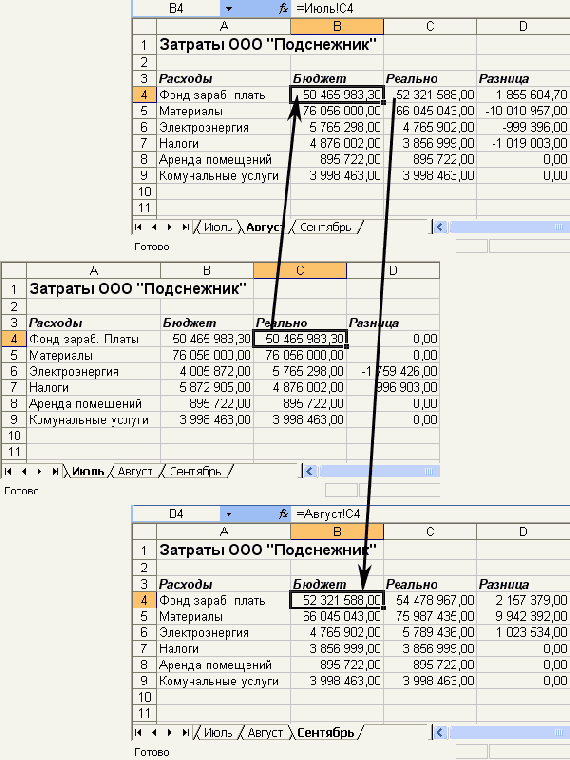Click 'Фонд зараб. Платы' cell in Июль window
The height and width of the screenshot is (760, 570).
point(94,339)
